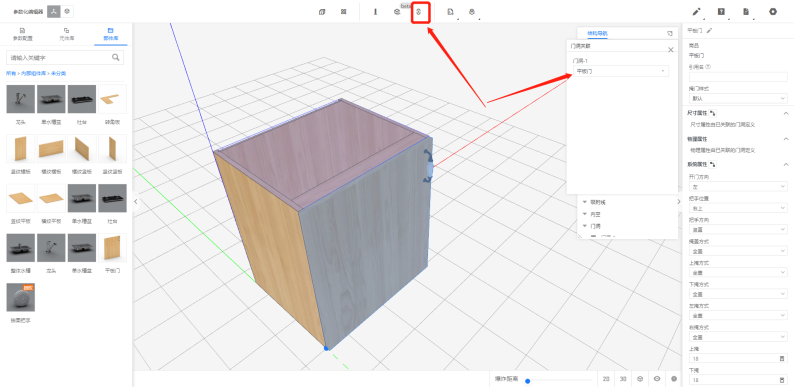The height and width of the screenshot is (387, 794).
Task: Click the round gear settings icon at top right
Action: pos(773,12)
